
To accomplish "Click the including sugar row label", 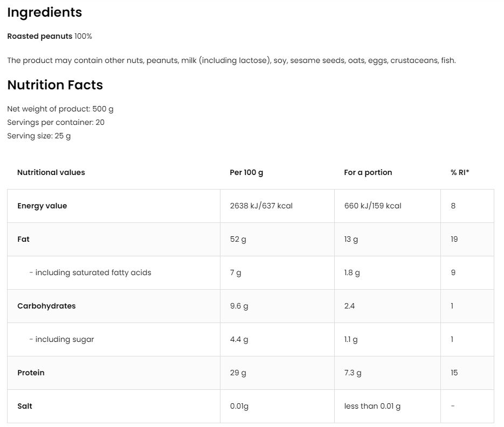I will coord(61,339).
